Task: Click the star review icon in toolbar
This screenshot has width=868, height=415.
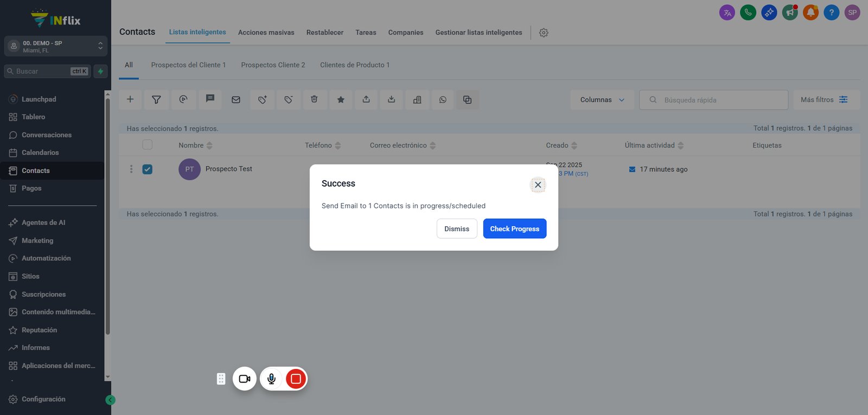Action: [x=341, y=99]
